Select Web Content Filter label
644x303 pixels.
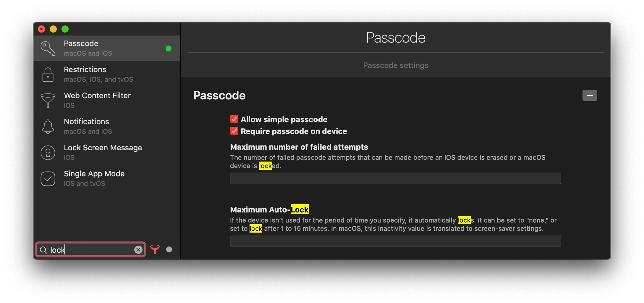click(97, 96)
